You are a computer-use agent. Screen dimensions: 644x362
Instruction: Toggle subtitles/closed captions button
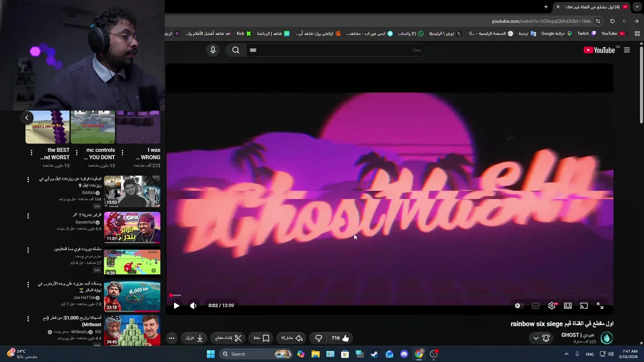[536, 306]
